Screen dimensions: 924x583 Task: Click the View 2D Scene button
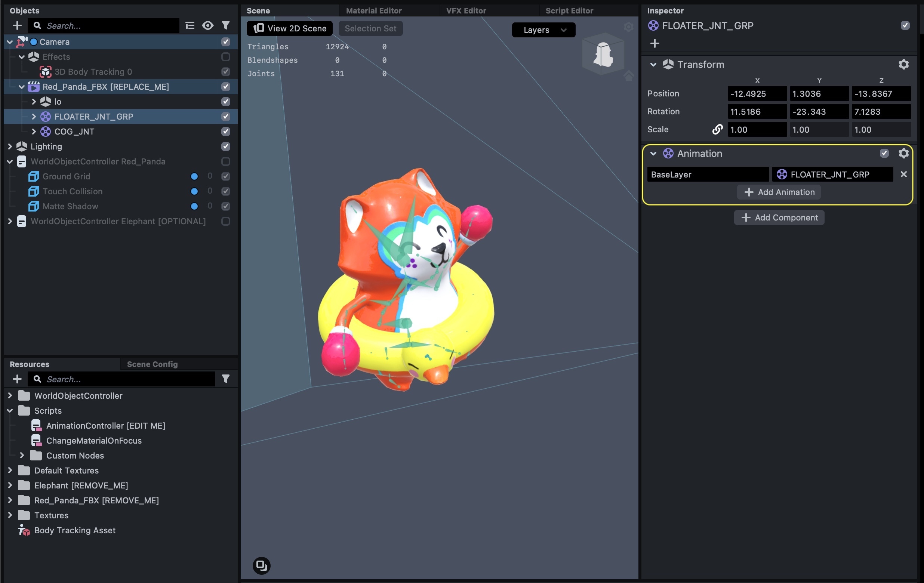point(290,28)
